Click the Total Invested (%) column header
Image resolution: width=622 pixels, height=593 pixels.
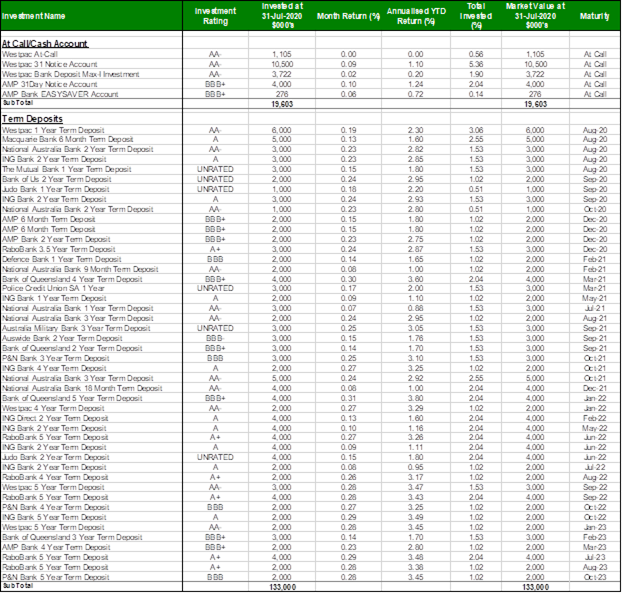[x=476, y=16]
